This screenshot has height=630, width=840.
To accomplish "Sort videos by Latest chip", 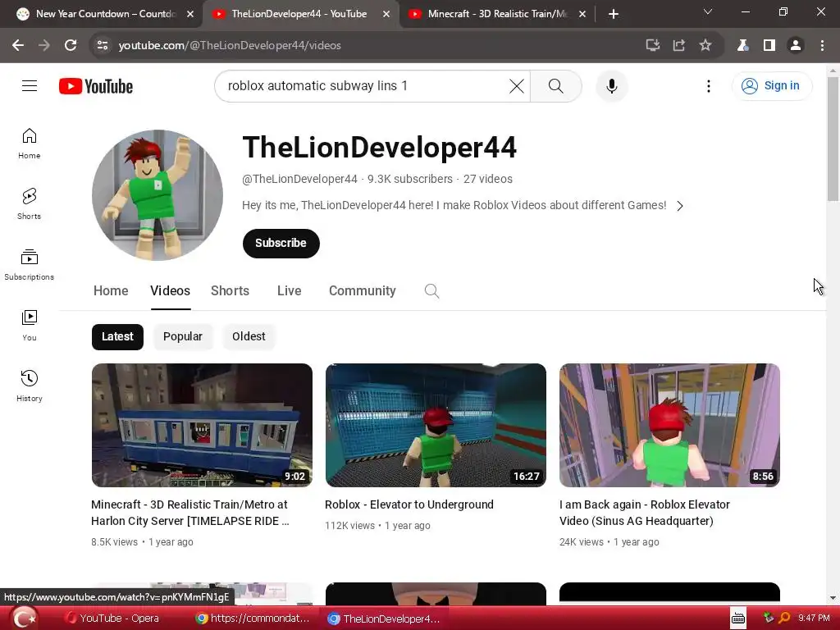I will 117,336.
